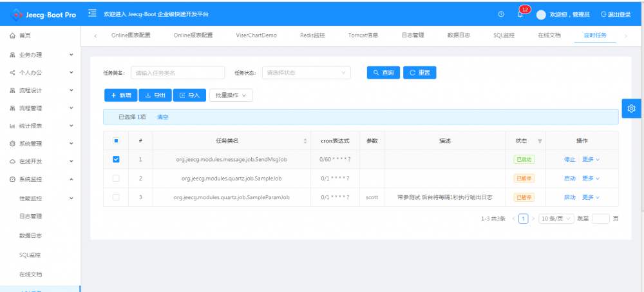Open the help question mark icon
This screenshot has height=292, width=644.
pos(501,14)
